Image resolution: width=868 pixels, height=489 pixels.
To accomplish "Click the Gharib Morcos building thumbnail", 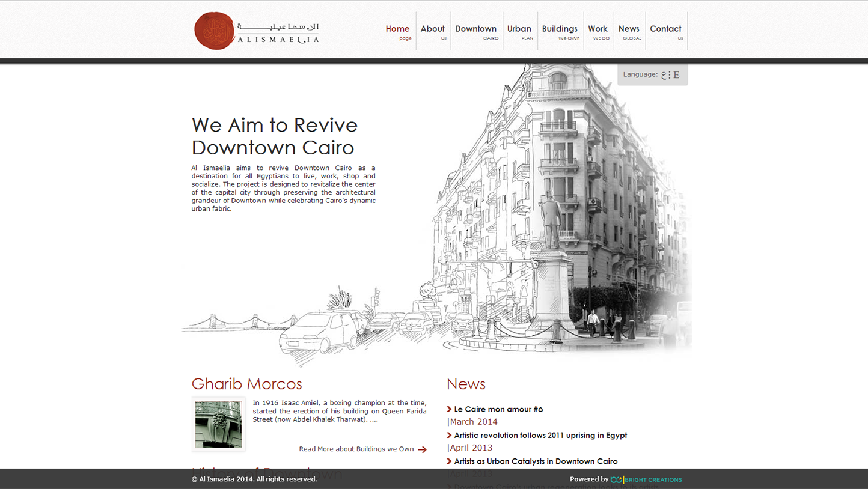I will tap(218, 424).
